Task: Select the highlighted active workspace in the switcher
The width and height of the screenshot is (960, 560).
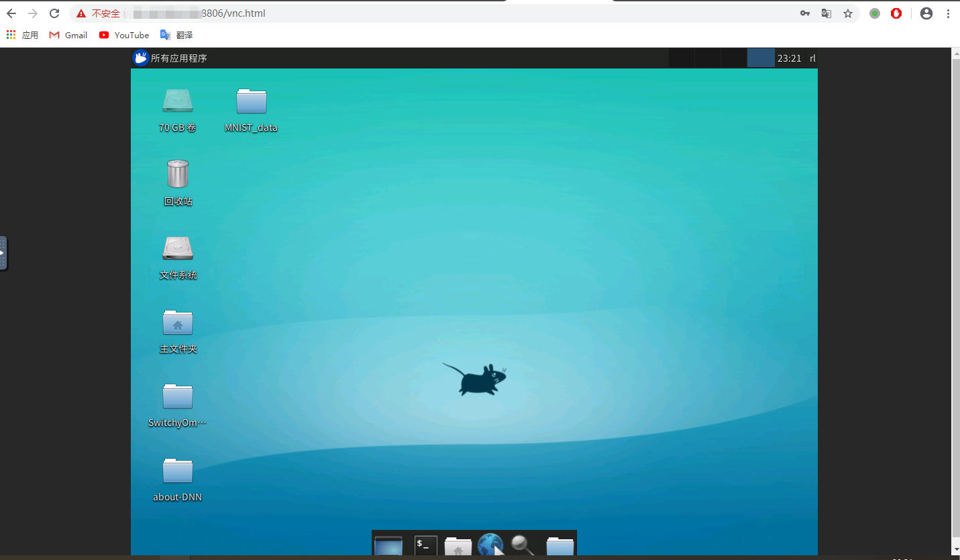Action: 761,58
